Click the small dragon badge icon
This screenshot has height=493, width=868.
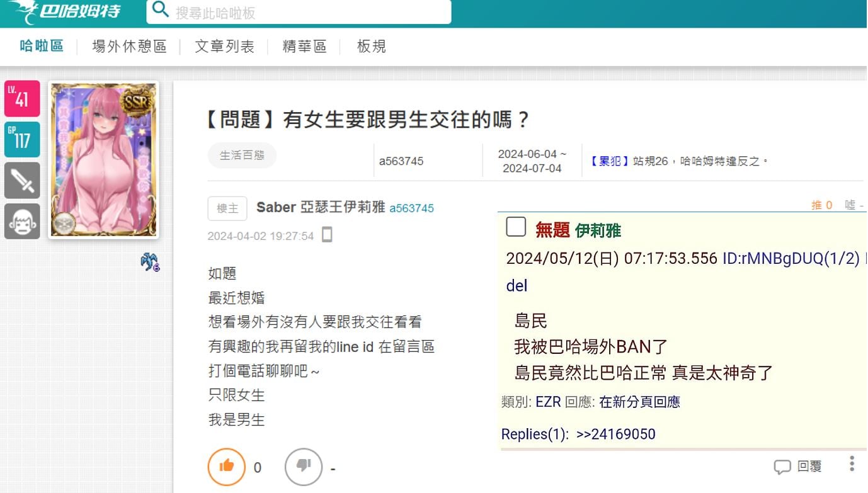(x=150, y=262)
